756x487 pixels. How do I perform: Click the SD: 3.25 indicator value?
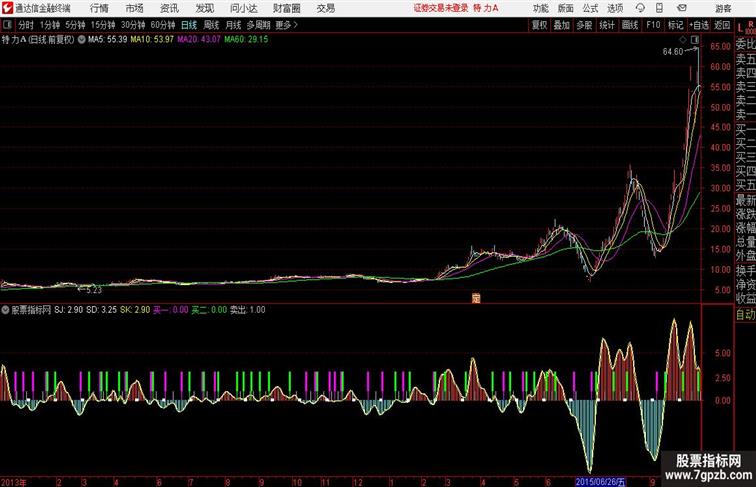[x=101, y=310]
